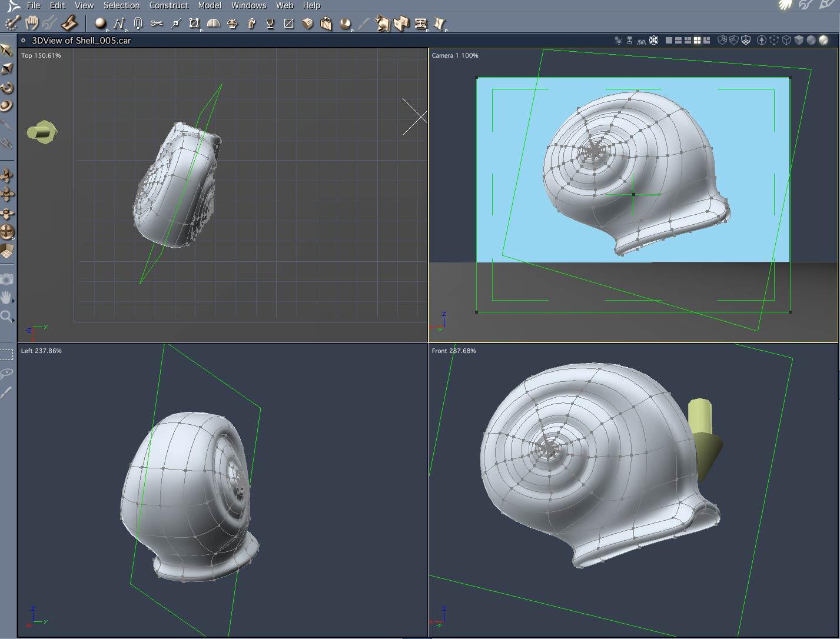Select the paint bucket icon

coord(326,24)
